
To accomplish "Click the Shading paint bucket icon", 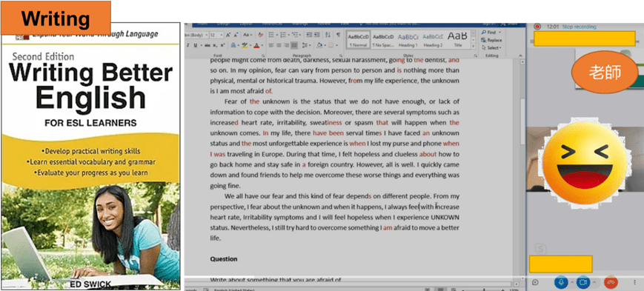I will tap(319, 45).
